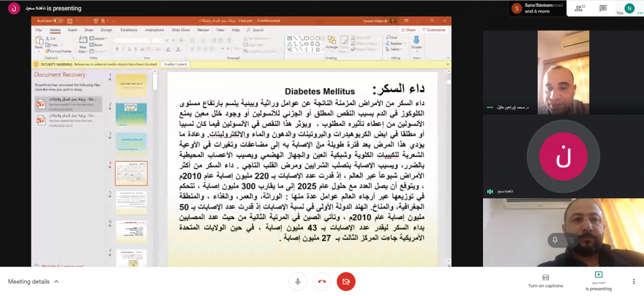The height and width of the screenshot is (296, 644).
Task: Expand Meeting details chevron
Action: (x=57, y=282)
